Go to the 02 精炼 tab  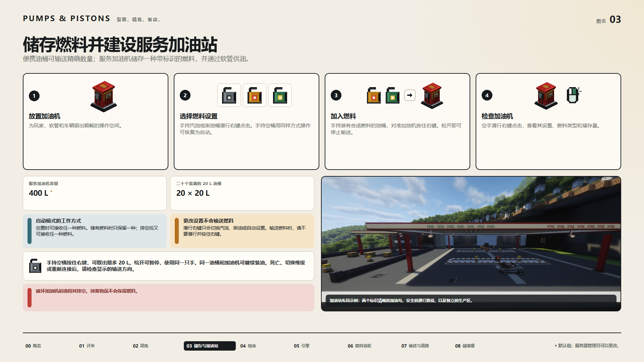[x=141, y=346]
